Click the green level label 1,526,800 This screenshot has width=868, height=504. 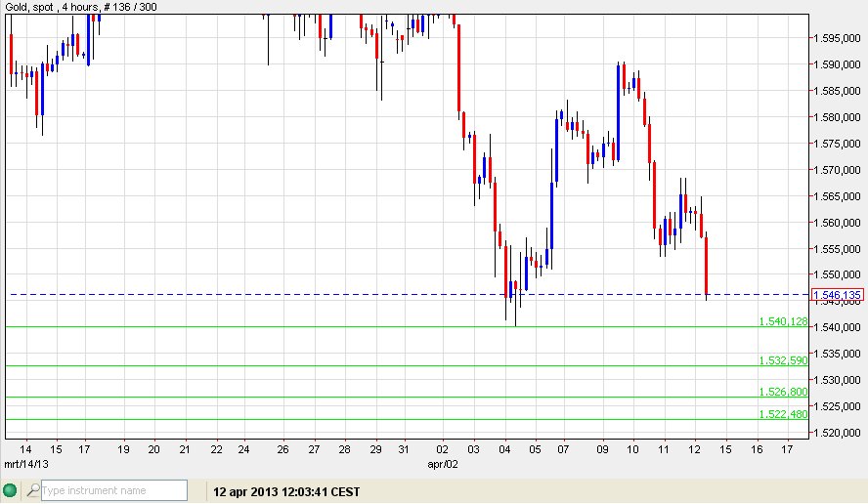783,392
